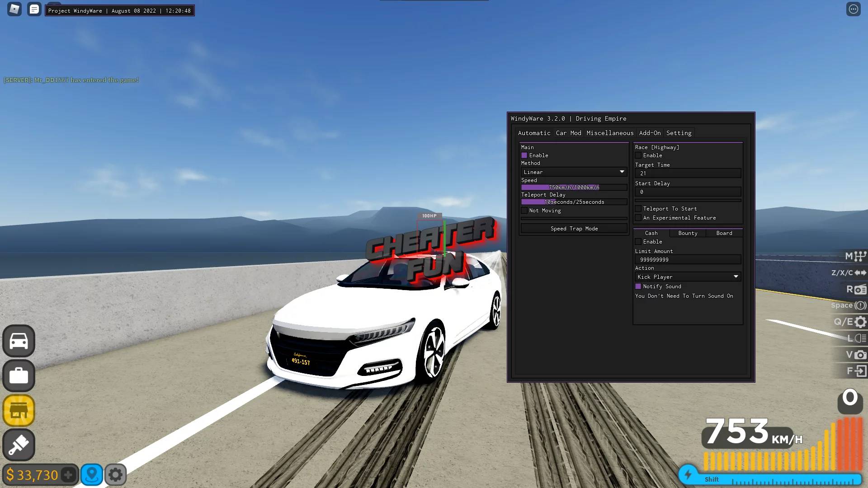Open the Method dropdown showing Linear

(x=573, y=172)
